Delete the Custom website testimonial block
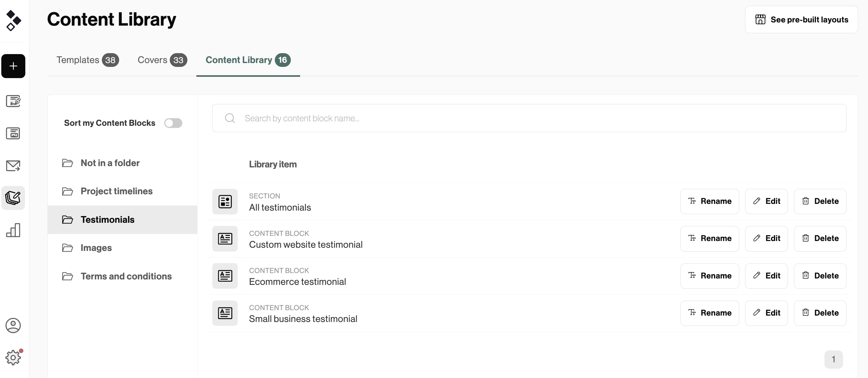The height and width of the screenshot is (378, 868). point(820,239)
